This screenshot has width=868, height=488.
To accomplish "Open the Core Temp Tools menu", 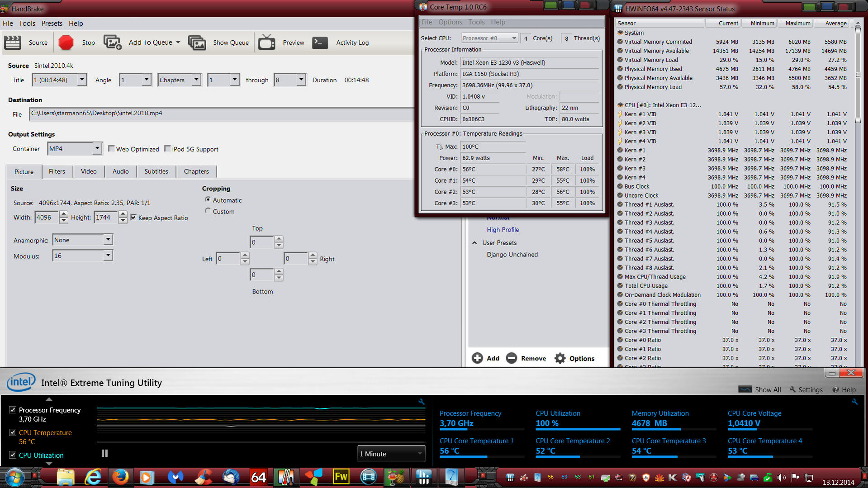I will pyautogui.click(x=476, y=22).
